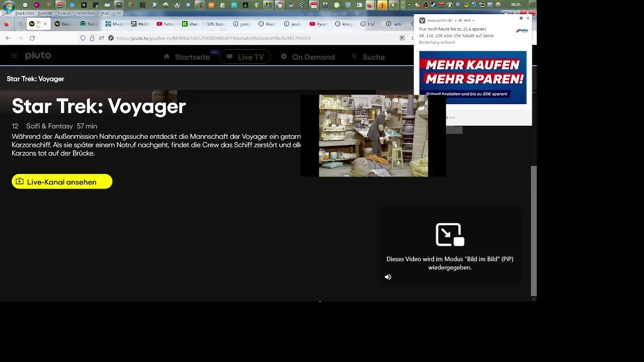
Task: Switch to the 't.ly/' tab
Action: point(369,24)
